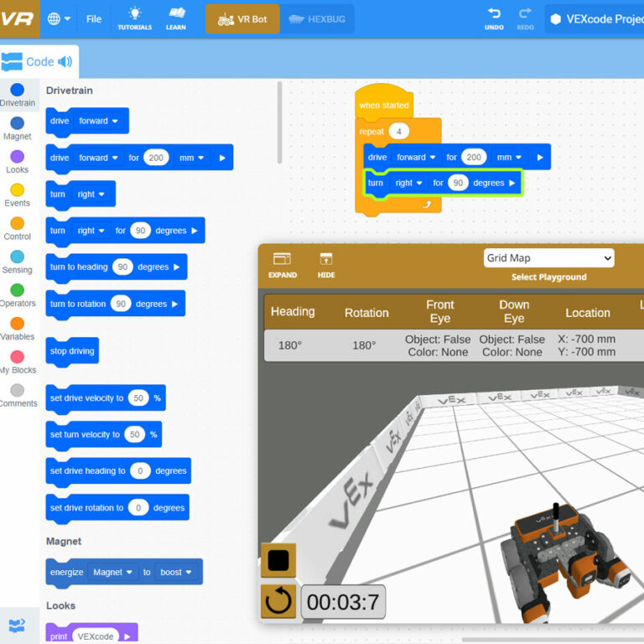Open the right direction dropdown in highlighted turn block
The height and width of the screenshot is (644, 644).
click(409, 183)
